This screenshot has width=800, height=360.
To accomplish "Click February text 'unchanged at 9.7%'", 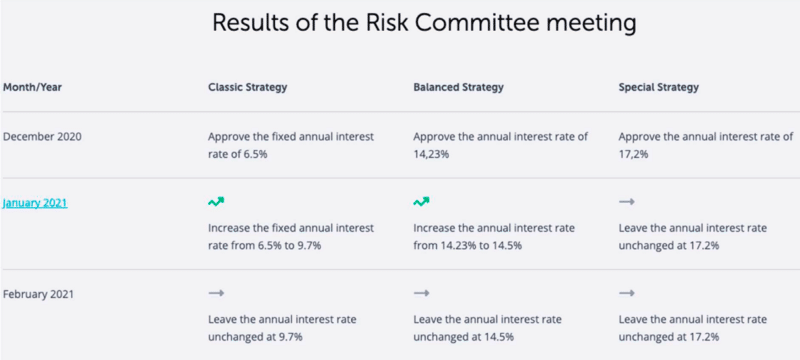I will coord(256,337).
